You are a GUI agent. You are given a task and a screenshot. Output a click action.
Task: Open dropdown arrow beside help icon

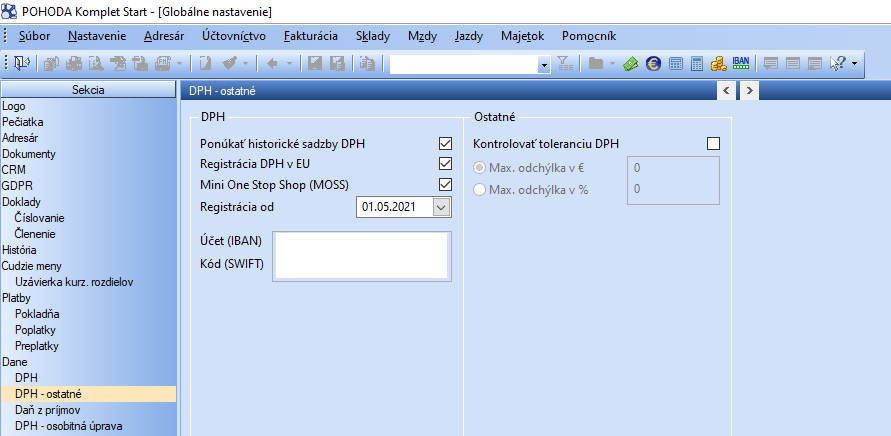click(854, 64)
